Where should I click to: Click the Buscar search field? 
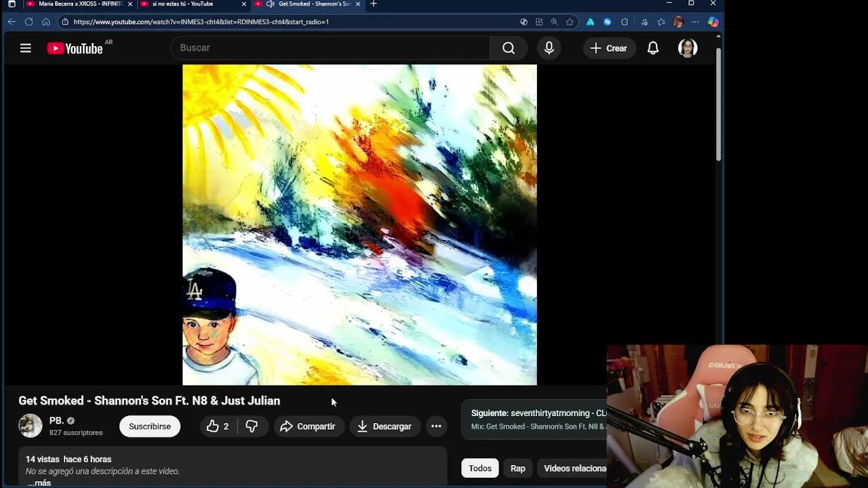click(x=331, y=48)
